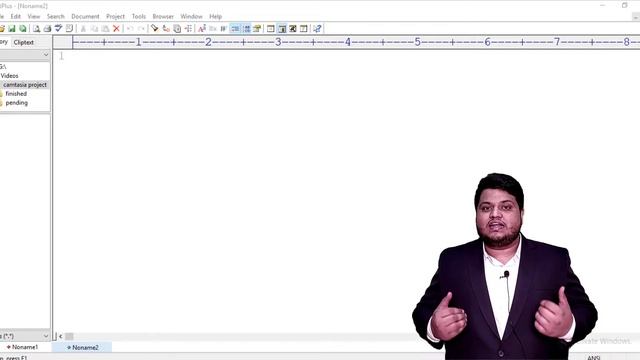Click the Save icon in the toolbar
Viewport: 640px width, 360px height.
pos(12,29)
